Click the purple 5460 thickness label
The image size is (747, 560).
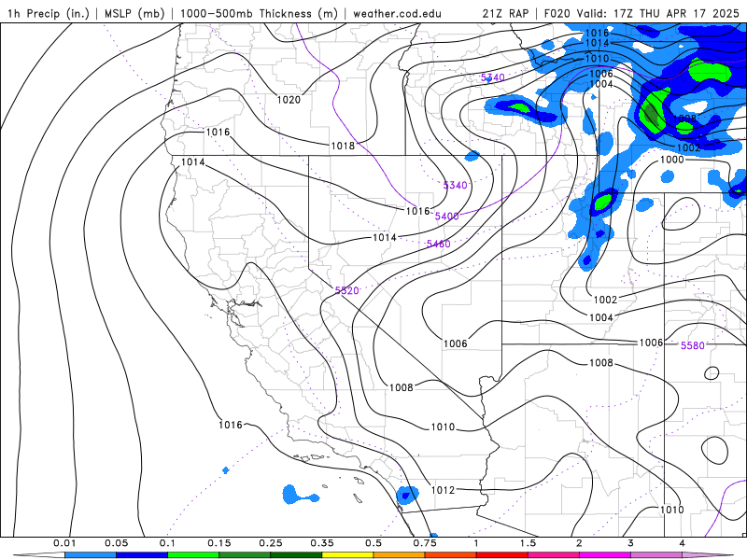coord(438,244)
